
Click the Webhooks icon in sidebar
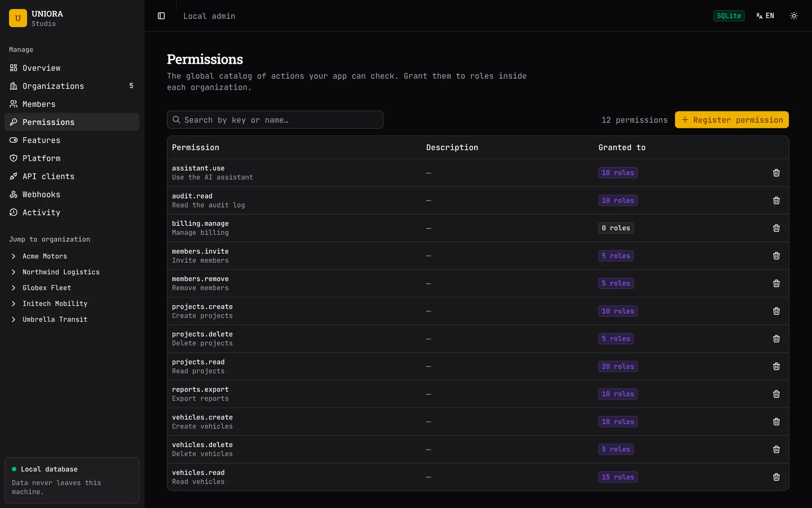(x=14, y=194)
